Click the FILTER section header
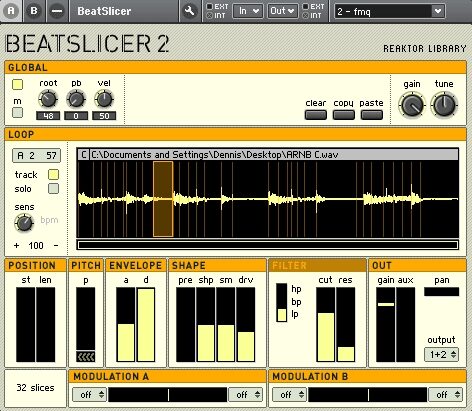This screenshot has width=472, height=411. 317,265
